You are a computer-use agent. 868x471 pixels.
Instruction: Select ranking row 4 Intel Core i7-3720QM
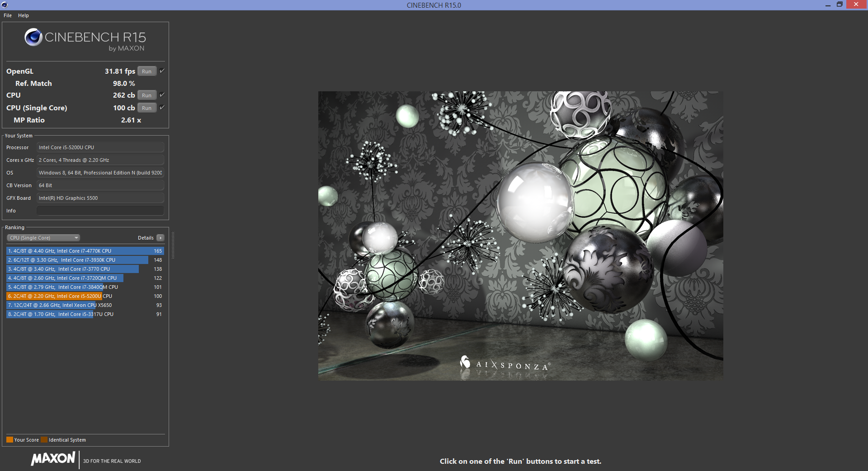(85, 278)
